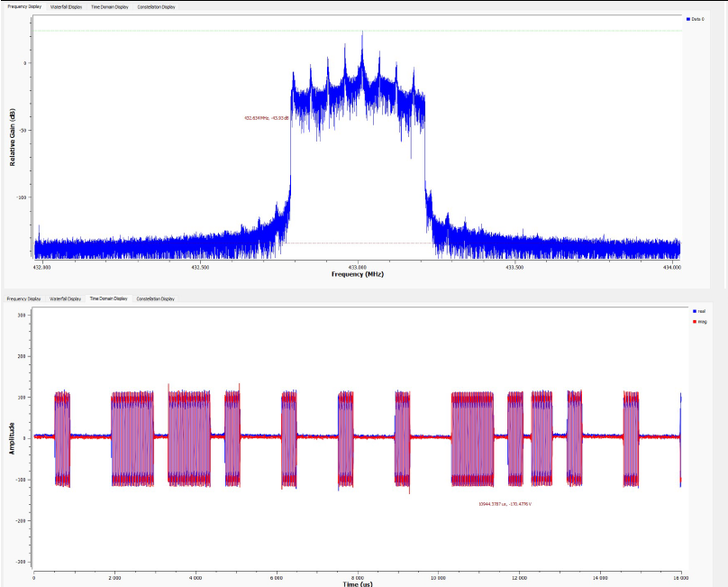Select Frequency Display tab in time-domain panel

[x=23, y=298]
